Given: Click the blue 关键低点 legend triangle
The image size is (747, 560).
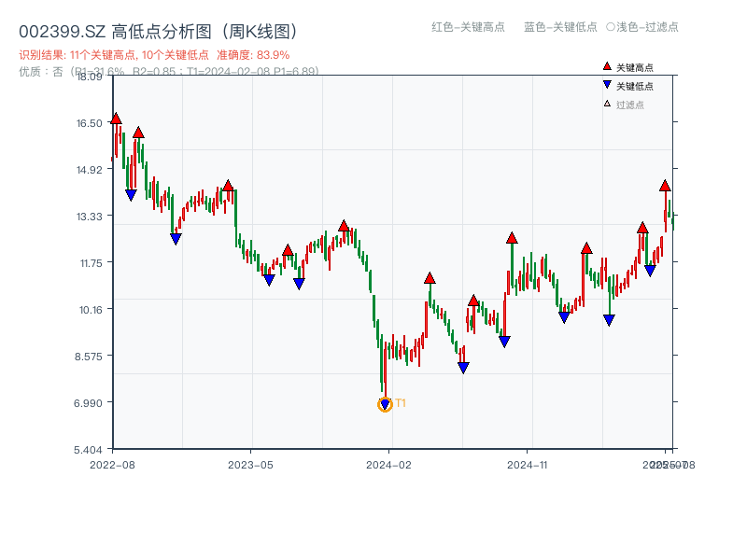Looking at the screenshot, I should click(x=607, y=85).
